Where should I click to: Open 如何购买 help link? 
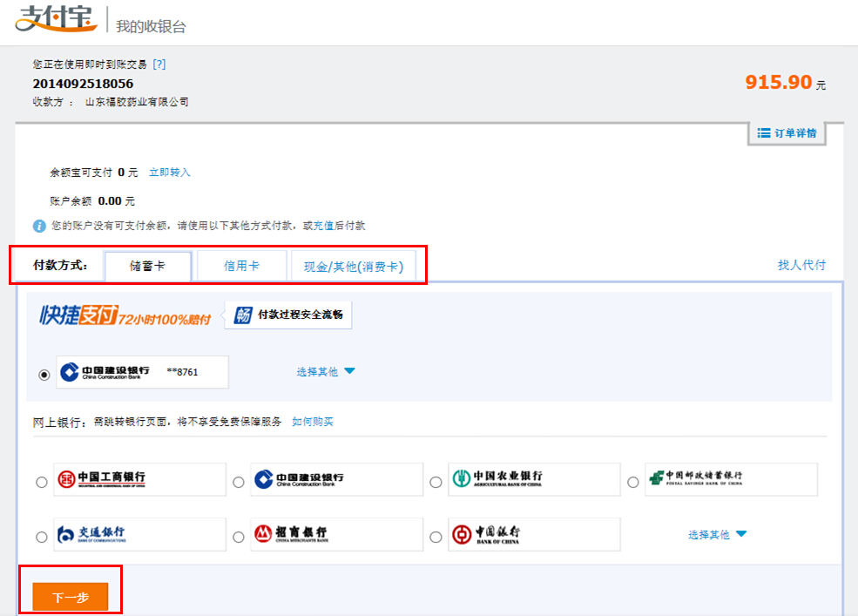313,422
